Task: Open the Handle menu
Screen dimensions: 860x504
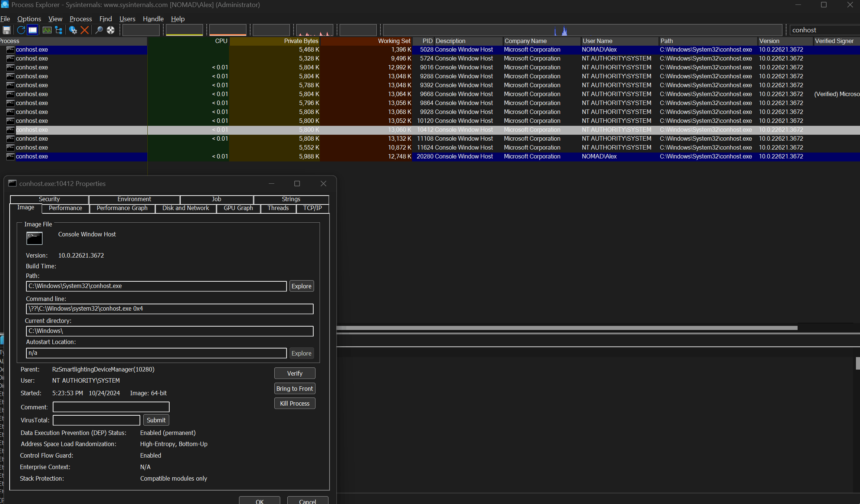Action: coord(153,19)
